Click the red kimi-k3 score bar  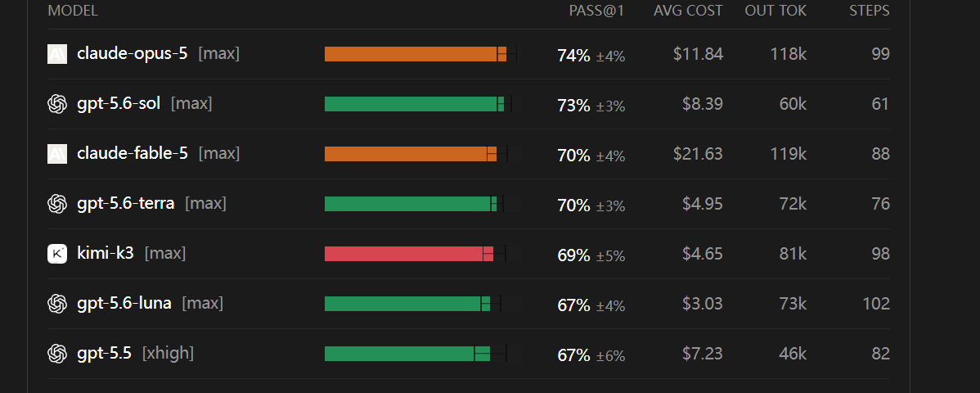tap(409, 254)
